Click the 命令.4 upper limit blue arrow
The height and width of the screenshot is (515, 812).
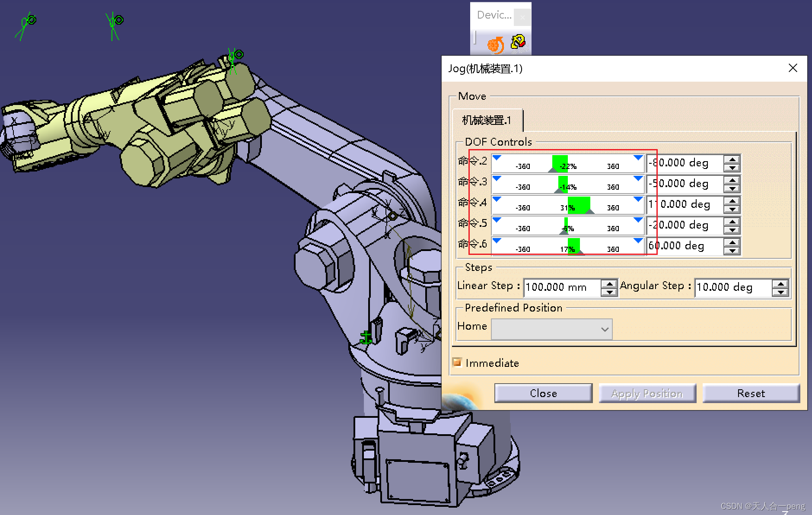[638, 199]
